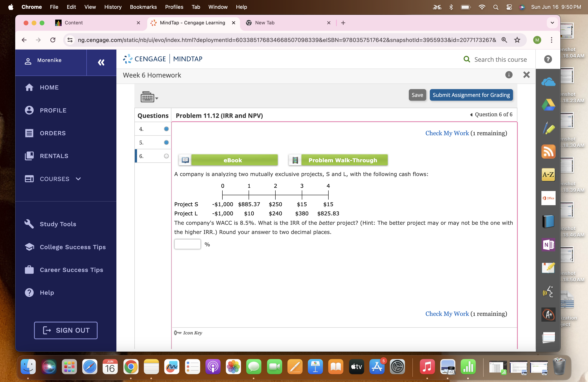Click the Check My Work link
This screenshot has height=382, width=588.
pos(447,133)
